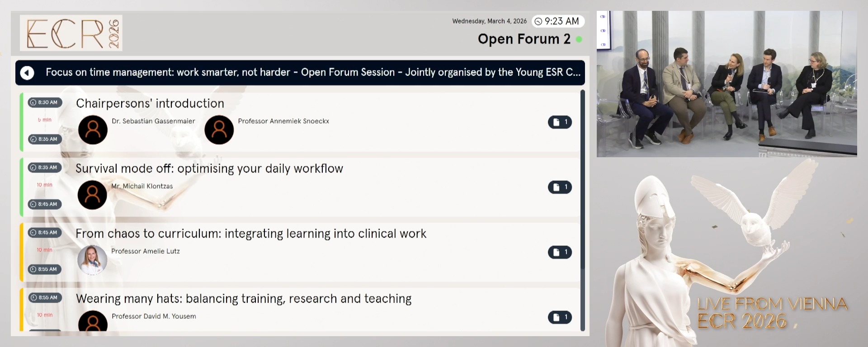Click the clock icon beside 9:23 AM
Viewport: 868px width, 347px height.
538,21
